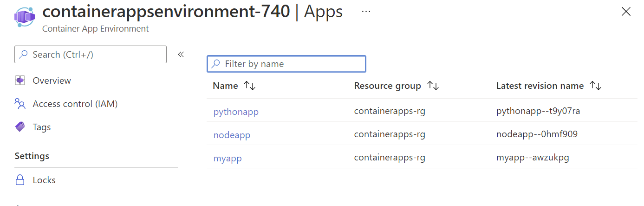Open the nodeapp link

(x=232, y=135)
